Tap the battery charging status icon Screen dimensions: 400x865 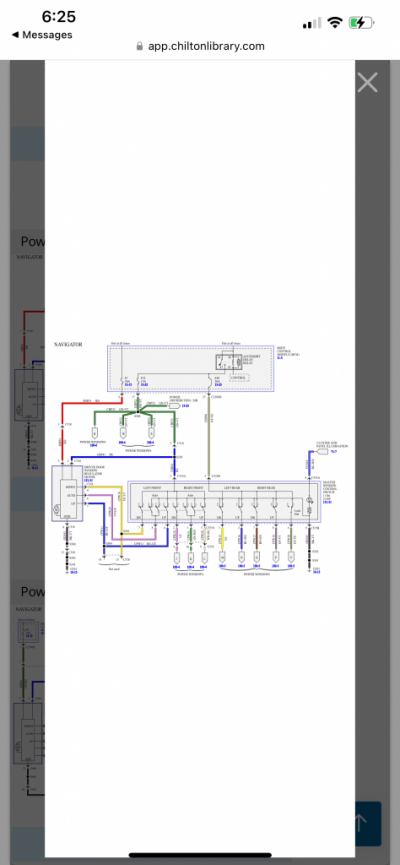tap(361, 23)
